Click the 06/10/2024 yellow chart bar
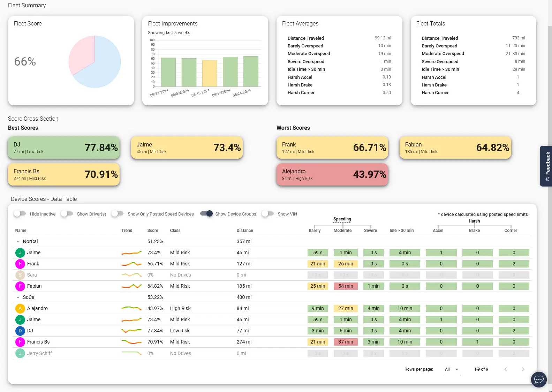552x392 pixels. coord(210,73)
